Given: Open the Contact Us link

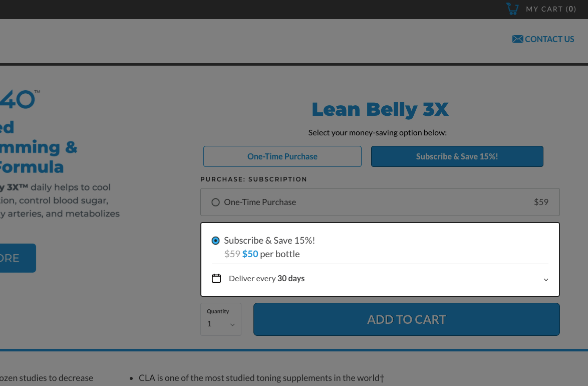Looking at the screenshot, I should [543, 39].
